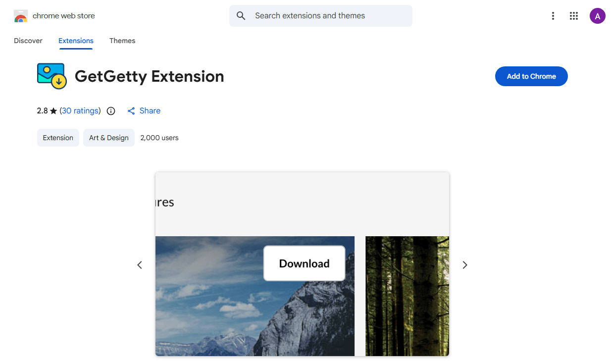Click the GetGetty Extension heading
This screenshot has height=364, width=611.
pos(150,76)
